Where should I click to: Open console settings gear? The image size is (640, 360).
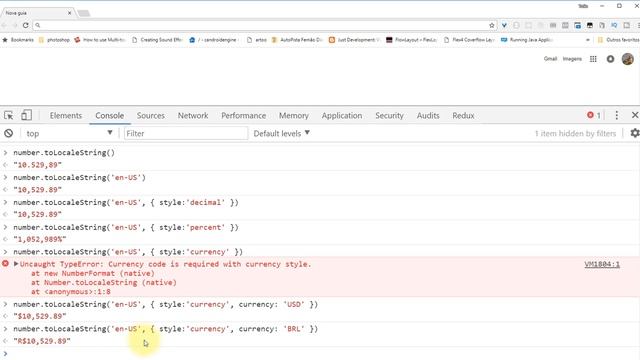point(635,133)
